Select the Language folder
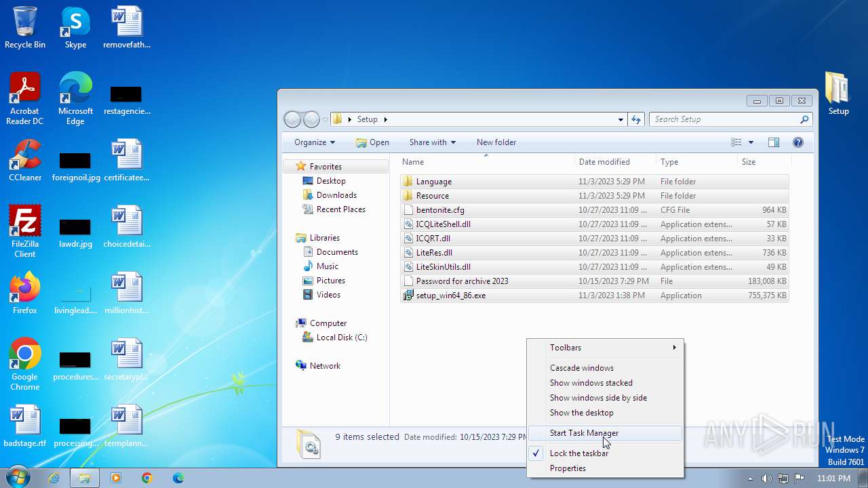 point(433,182)
